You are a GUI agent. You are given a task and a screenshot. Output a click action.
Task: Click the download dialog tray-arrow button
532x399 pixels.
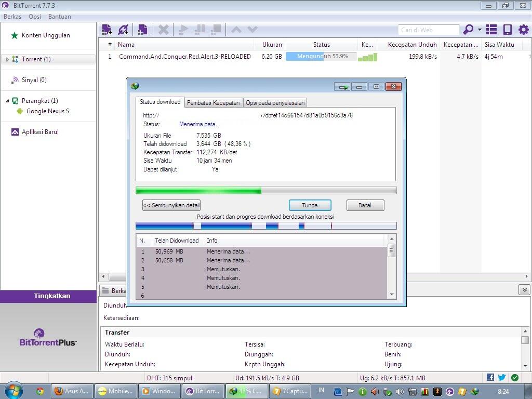(x=342, y=87)
